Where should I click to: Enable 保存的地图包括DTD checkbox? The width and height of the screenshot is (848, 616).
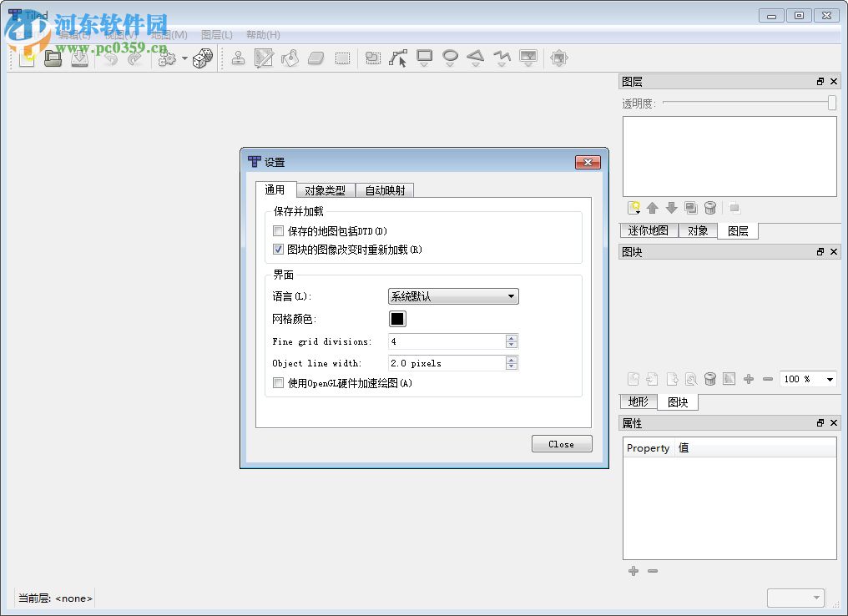coord(278,230)
